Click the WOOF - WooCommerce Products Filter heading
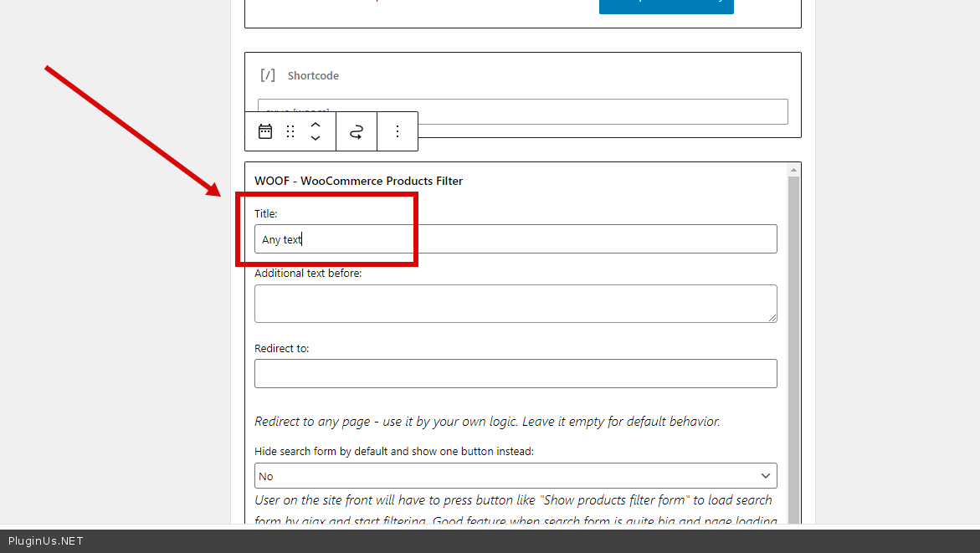 tap(358, 181)
